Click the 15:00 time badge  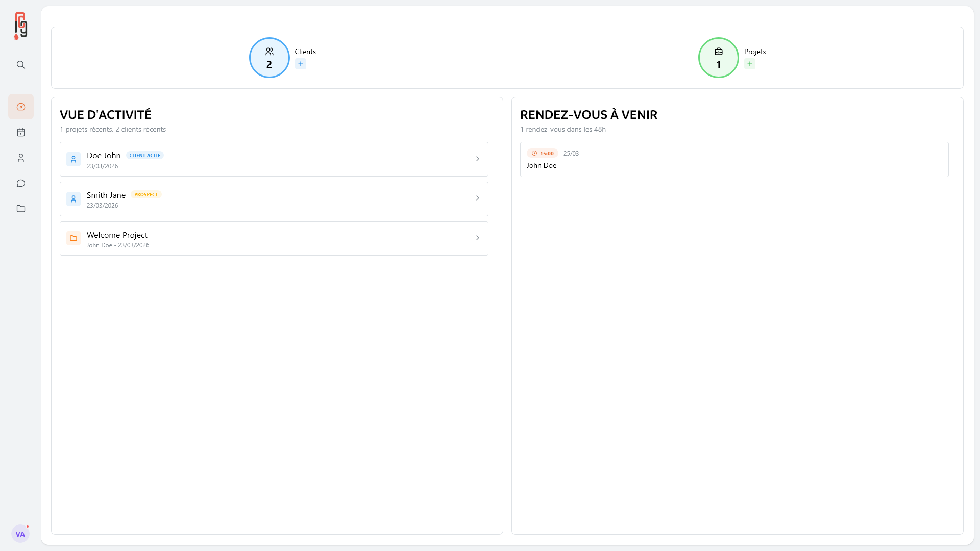tap(543, 153)
